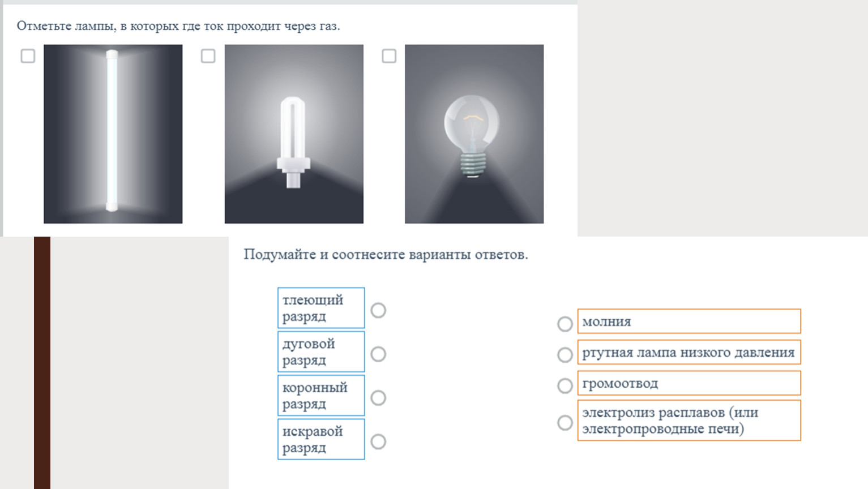Select radio button beside молния

(x=565, y=324)
